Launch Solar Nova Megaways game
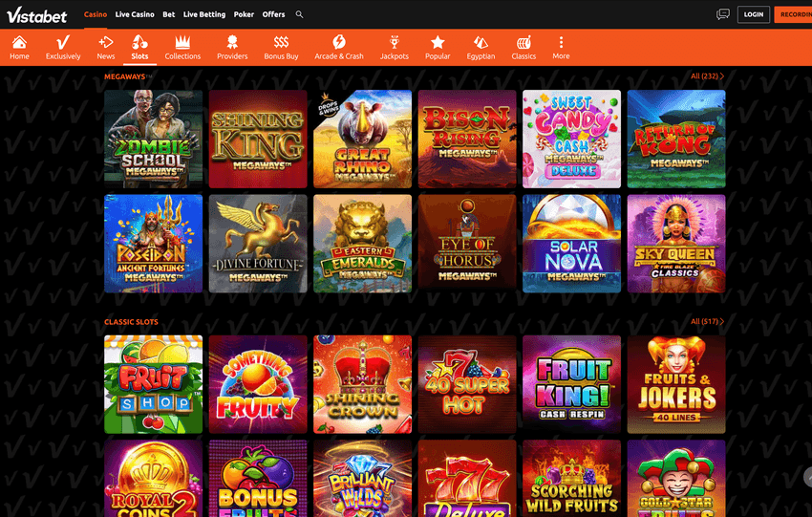Viewport: 812px width, 517px height. (571, 244)
